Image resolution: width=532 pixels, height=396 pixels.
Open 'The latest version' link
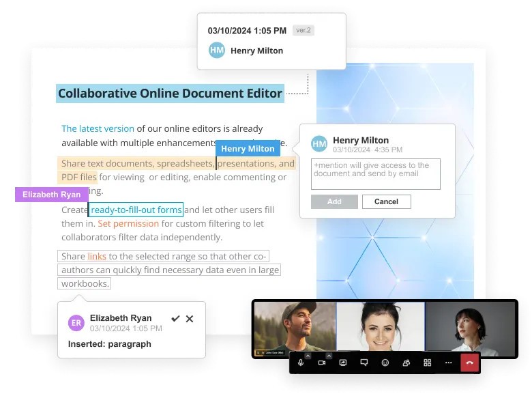click(x=98, y=128)
